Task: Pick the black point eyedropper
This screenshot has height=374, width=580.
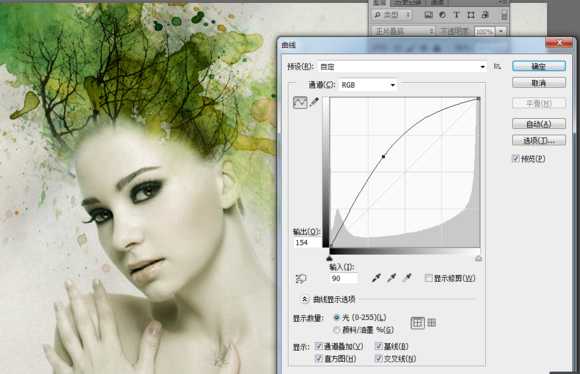Action: (376, 278)
